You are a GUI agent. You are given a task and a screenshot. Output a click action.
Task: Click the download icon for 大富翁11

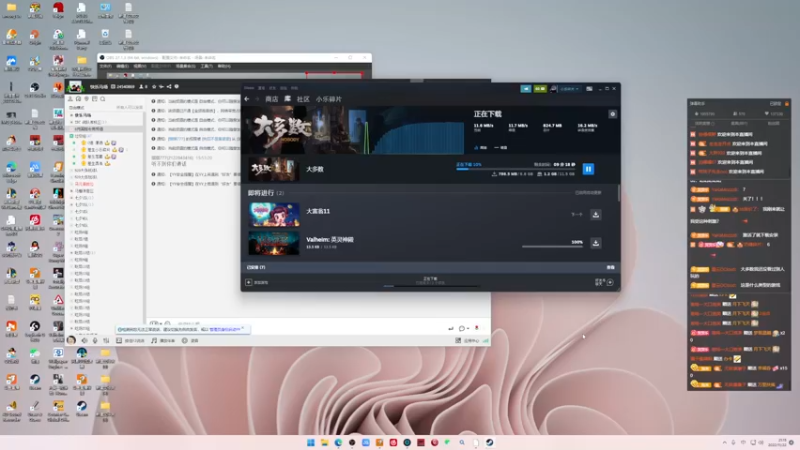tap(595, 215)
